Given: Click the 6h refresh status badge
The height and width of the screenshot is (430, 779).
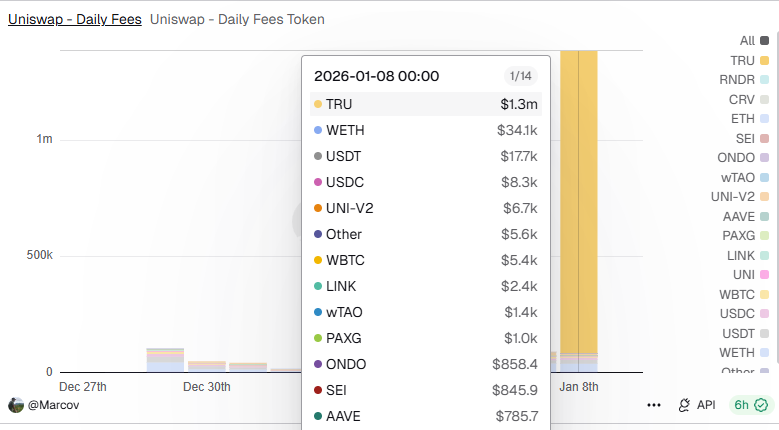Looking at the screenshot, I should tap(750, 405).
